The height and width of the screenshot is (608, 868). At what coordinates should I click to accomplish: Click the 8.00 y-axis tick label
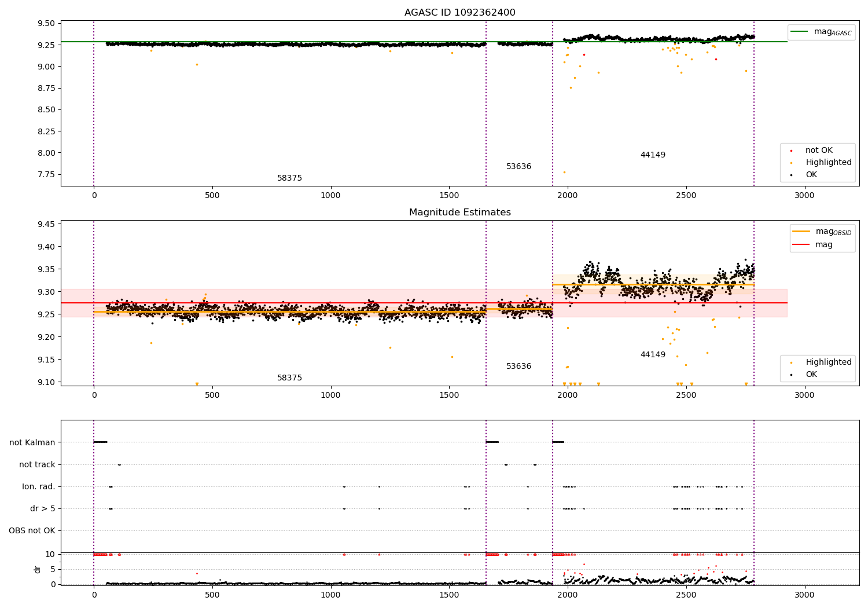pos(46,153)
